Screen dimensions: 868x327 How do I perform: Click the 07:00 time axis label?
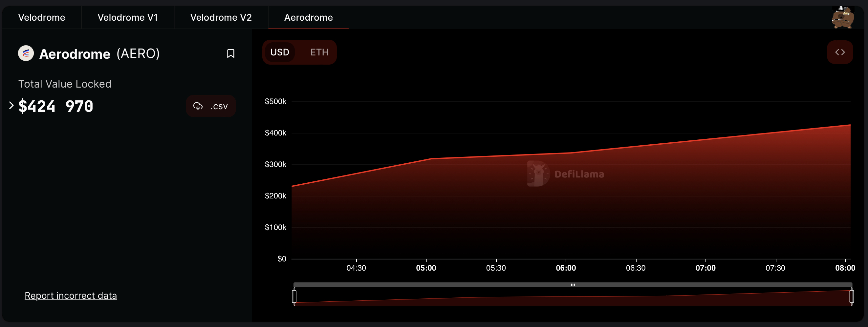705,268
